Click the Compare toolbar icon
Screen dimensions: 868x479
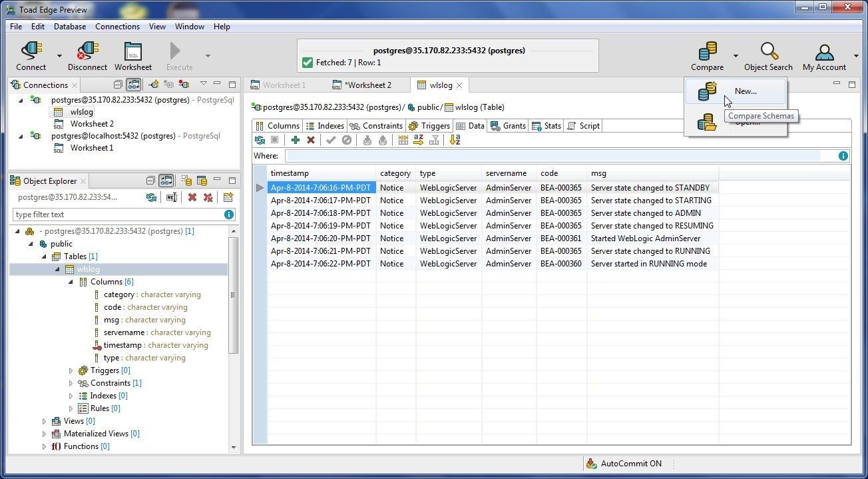(707, 52)
